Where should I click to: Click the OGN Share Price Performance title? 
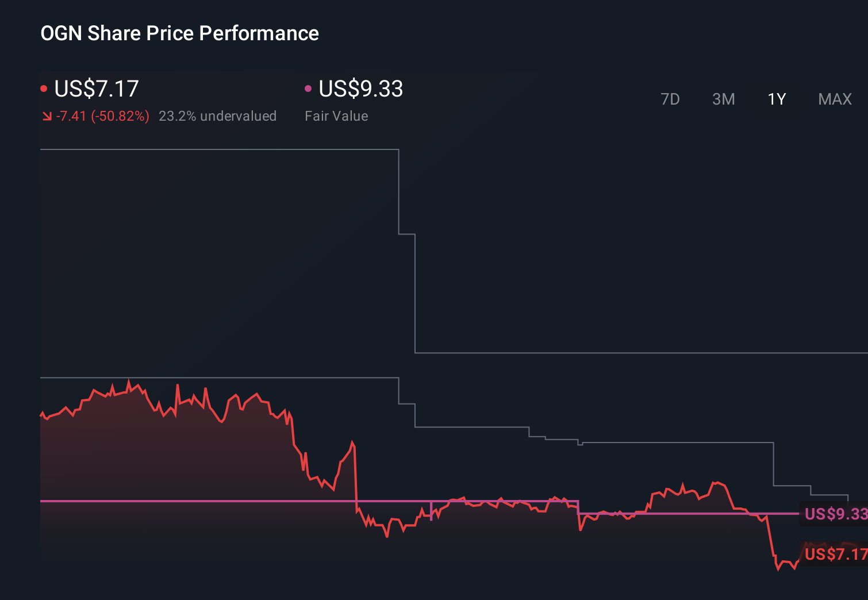pyautogui.click(x=179, y=33)
